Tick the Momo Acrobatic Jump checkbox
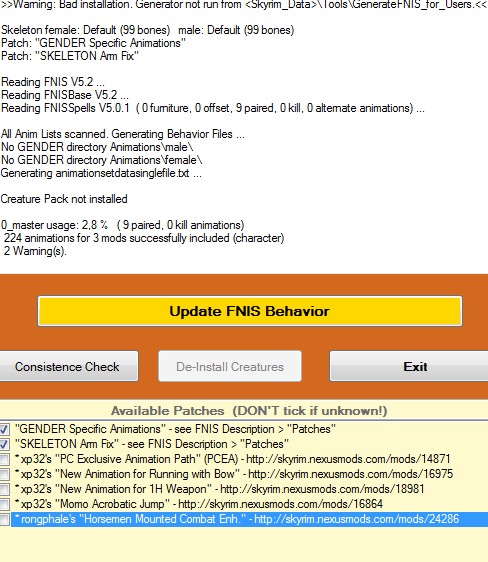Screen dimensions: 488x562 pyautogui.click(x=4, y=505)
